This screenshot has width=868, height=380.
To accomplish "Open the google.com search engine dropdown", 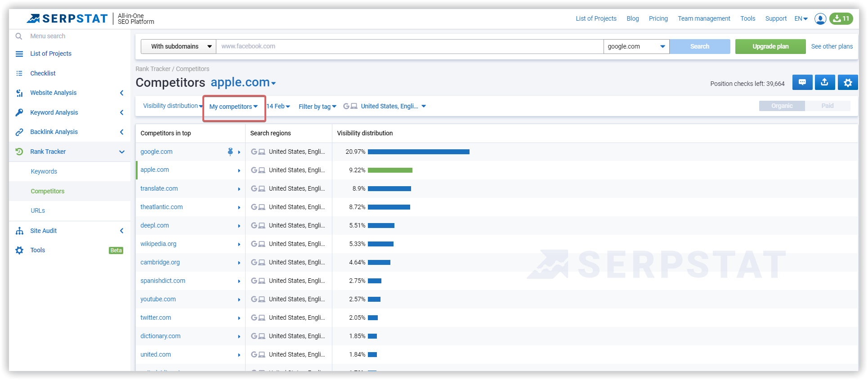I will tap(636, 46).
